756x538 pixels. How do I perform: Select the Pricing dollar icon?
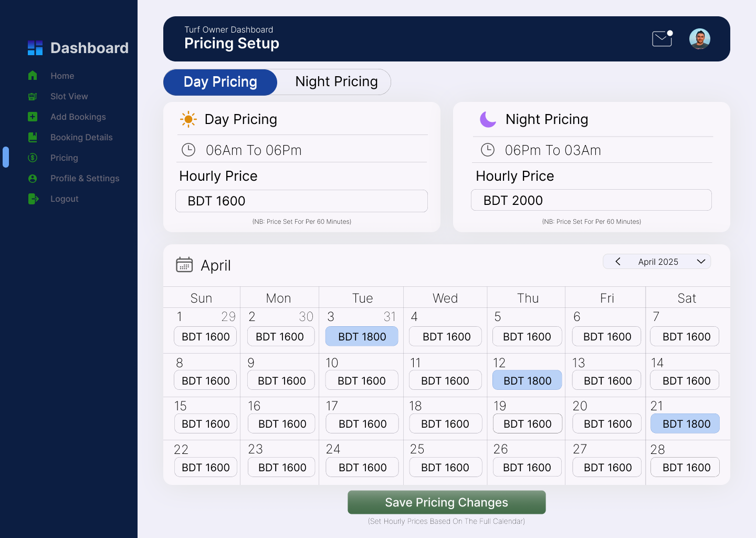(x=33, y=158)
